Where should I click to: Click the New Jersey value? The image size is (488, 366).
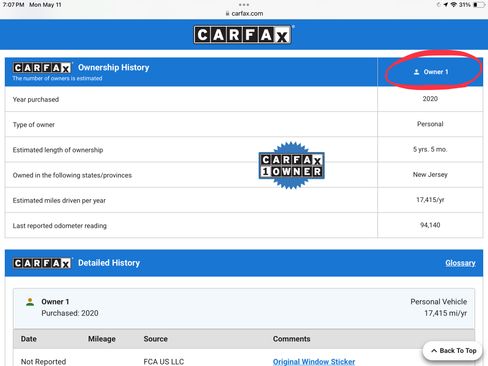click(x=430, y=175)
